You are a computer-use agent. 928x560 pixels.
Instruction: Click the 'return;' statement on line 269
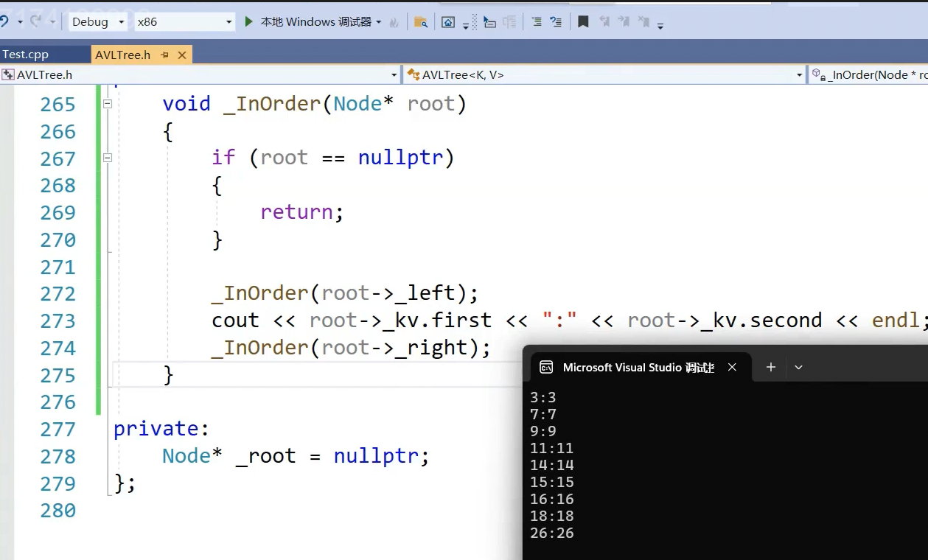click(302, 212)
